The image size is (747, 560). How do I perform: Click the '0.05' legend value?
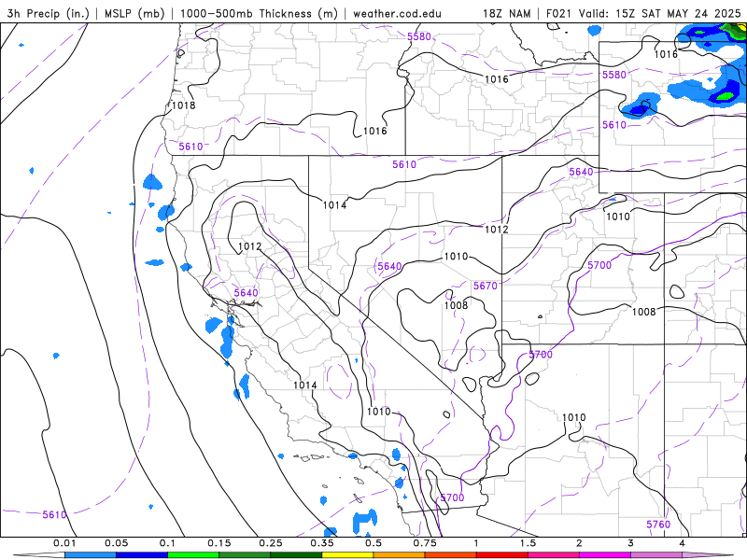click(116, 543)
